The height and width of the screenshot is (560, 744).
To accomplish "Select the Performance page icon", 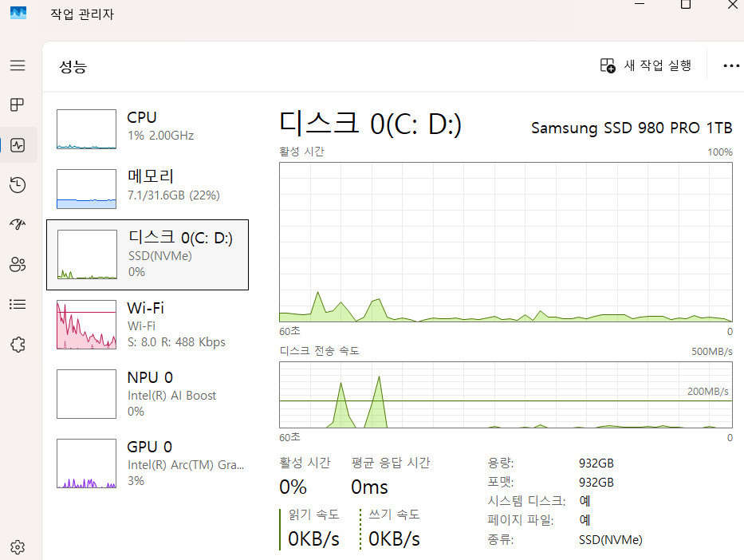I will (18, 144).
